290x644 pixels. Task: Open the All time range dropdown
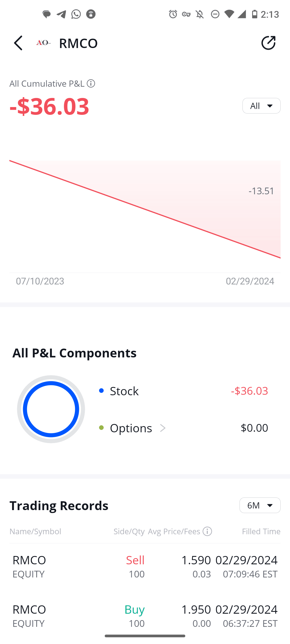[261, 106]
